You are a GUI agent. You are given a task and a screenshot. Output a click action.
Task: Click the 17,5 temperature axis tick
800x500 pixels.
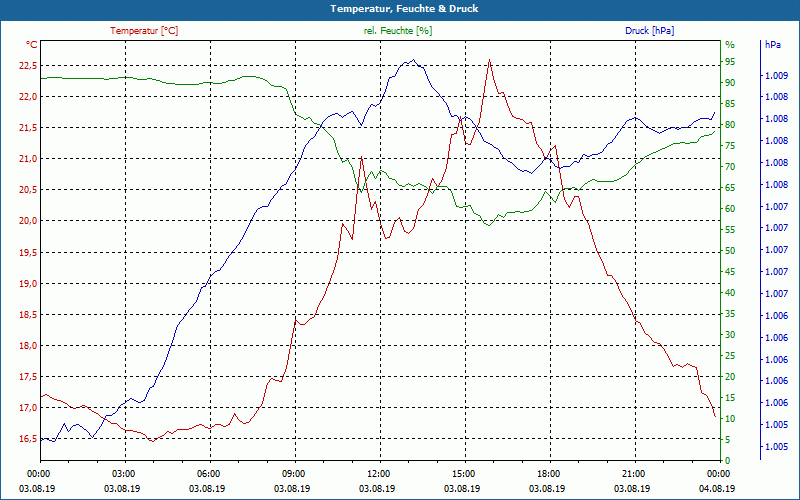28,377
